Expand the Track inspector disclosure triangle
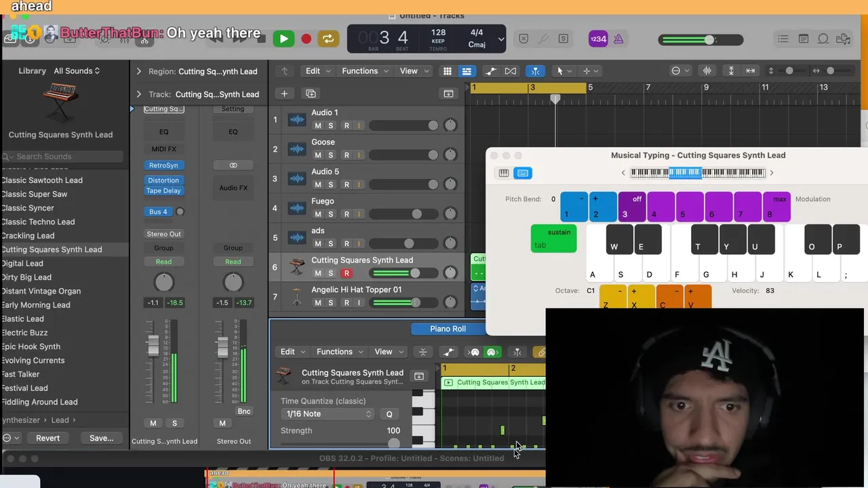This screenshot has height=488, width=868. tap(138, 94)
